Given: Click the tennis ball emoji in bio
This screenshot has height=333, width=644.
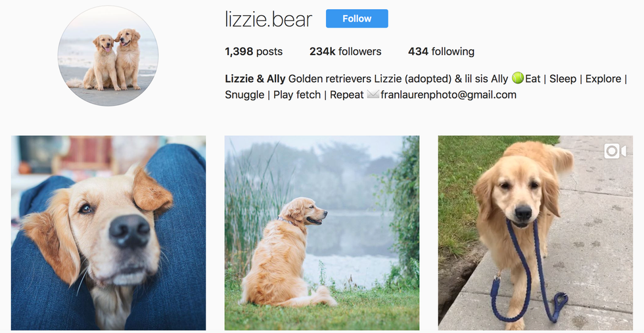Looking at the screenshot, I should pos(518,78).
